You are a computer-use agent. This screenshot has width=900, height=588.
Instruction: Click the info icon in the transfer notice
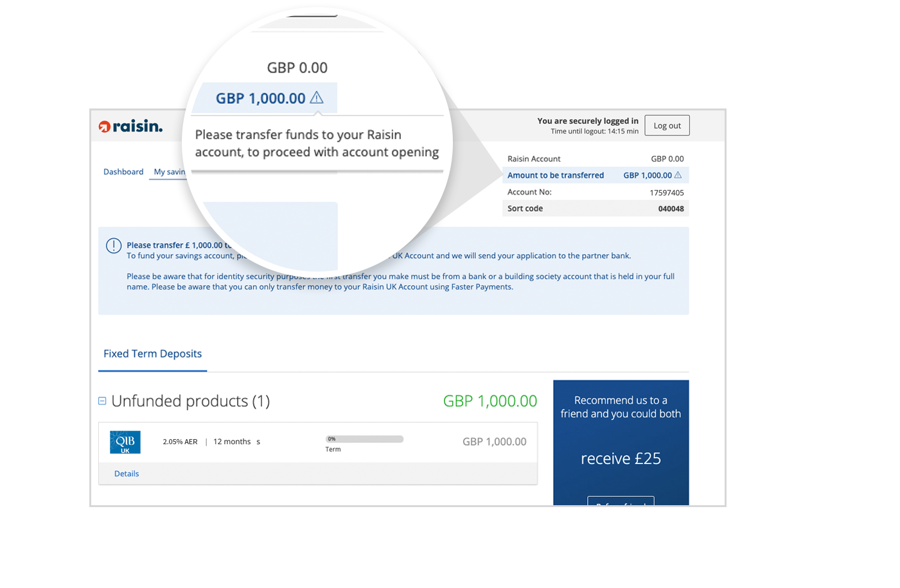[114, 246]
